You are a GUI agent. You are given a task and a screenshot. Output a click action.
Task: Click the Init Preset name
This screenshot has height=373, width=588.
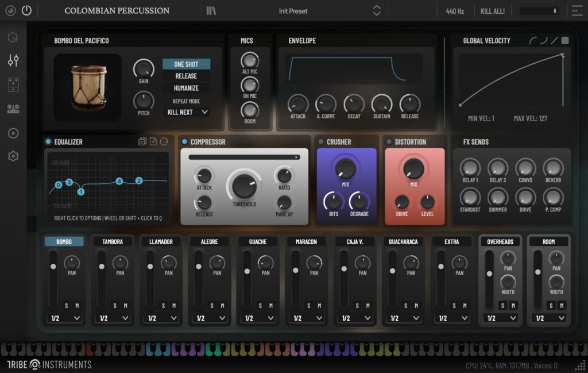tap(293, 11)
